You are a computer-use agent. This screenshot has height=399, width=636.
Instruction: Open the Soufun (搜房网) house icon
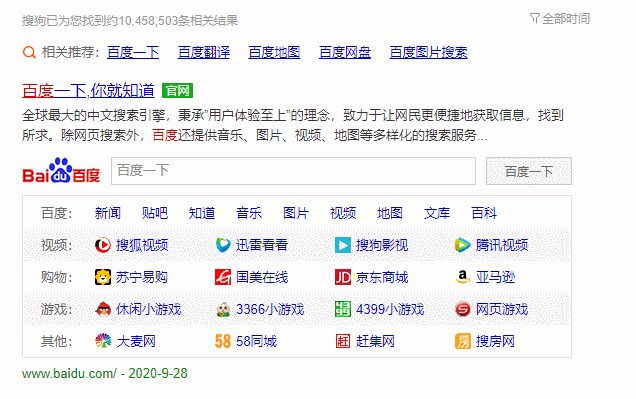(x=463, y=341)
